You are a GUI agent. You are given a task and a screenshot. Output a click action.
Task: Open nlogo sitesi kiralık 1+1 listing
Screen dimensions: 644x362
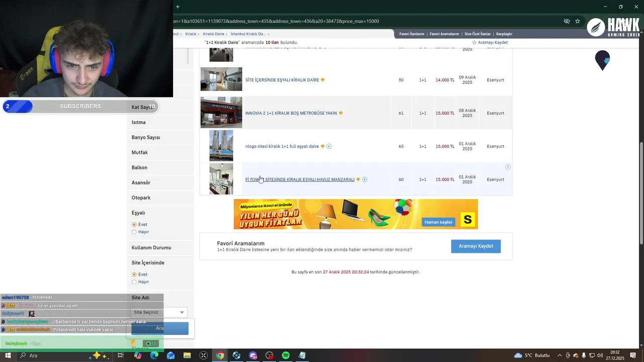[282, 146]
